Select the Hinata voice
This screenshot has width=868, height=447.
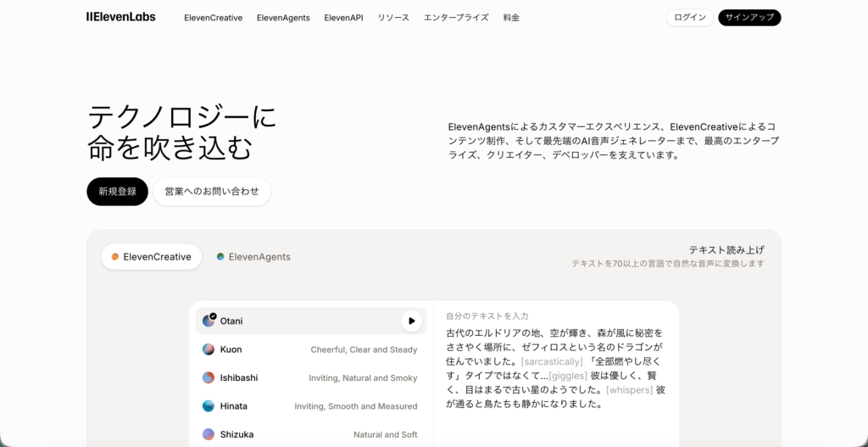coord(311,406)
